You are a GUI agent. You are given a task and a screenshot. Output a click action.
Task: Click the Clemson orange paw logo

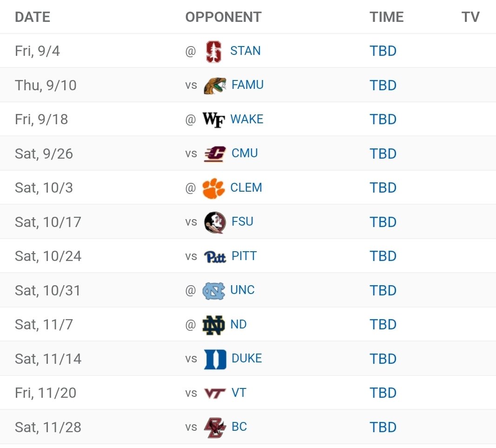pyautogui.click(x=213, y=188)
